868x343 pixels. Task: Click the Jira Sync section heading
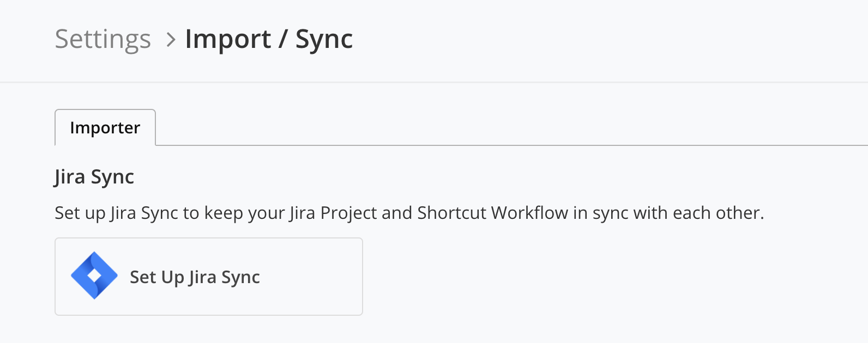(94, 177)
